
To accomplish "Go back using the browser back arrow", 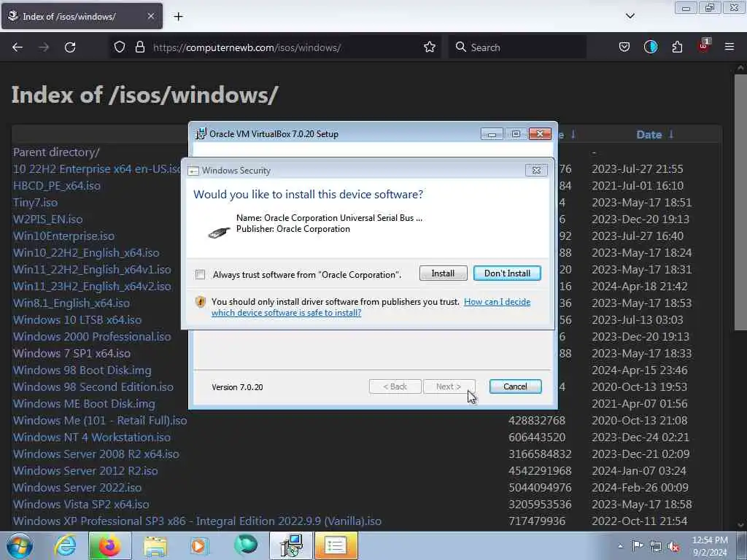I will (x=18, y=47).
